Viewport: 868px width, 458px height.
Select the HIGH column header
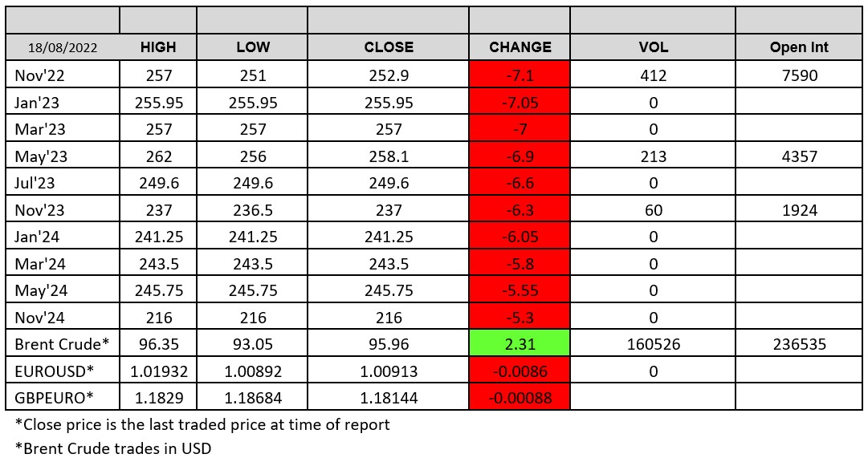157,47
